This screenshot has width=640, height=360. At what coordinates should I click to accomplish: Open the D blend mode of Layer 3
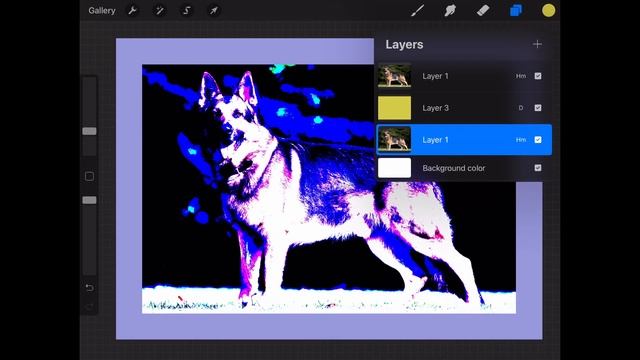coord(521,108)
